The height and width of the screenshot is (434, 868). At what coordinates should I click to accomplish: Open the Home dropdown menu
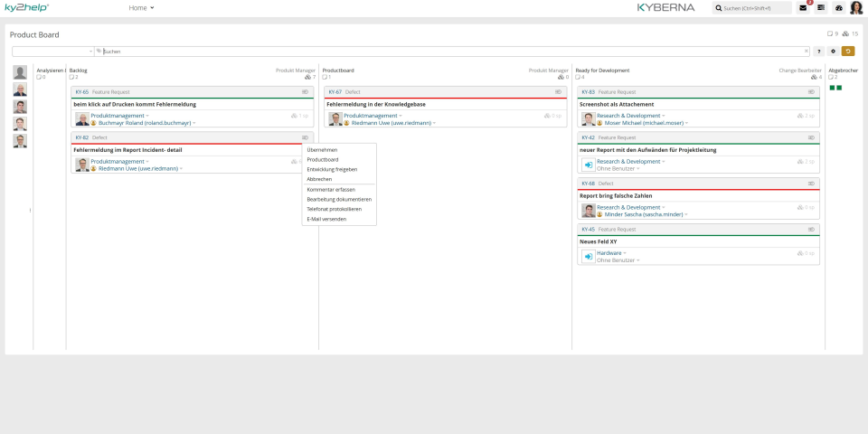[x=141, y=8]
